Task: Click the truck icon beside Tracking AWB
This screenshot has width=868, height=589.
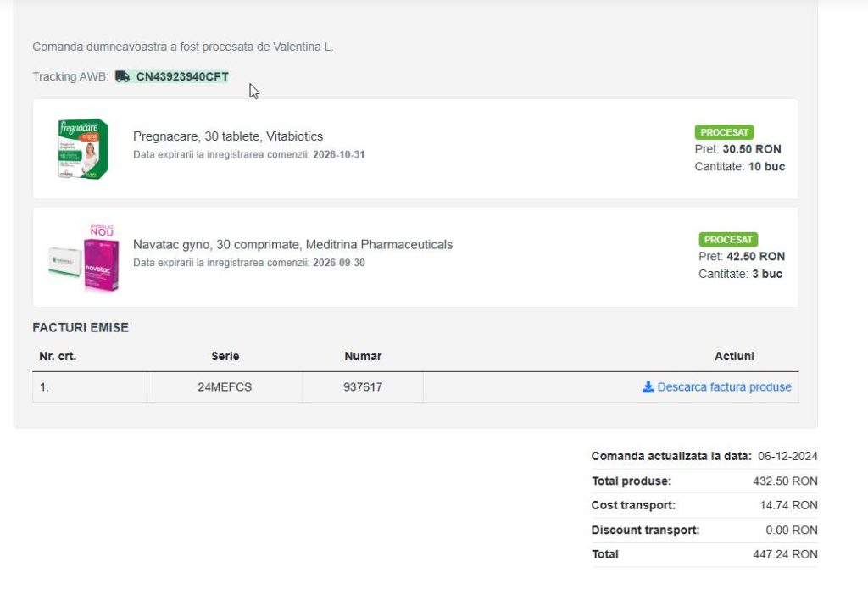Action: point(123,76)
